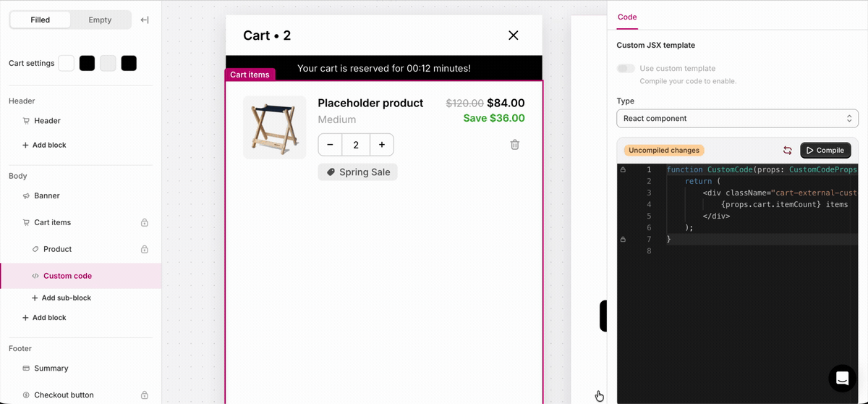This screenshot has height=404, width=868.
Task: Add block under Body section
Action: point(44,317)
